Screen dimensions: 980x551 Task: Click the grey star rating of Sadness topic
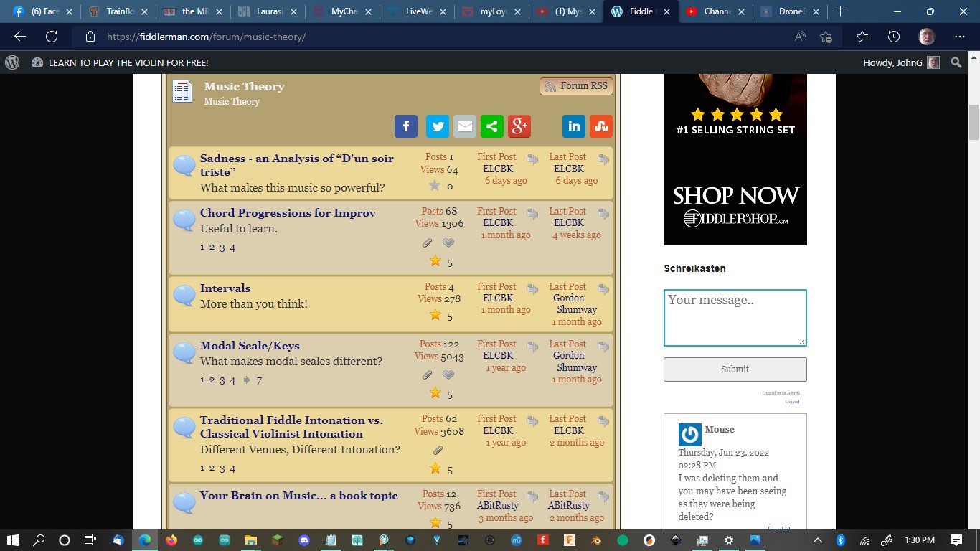[x=434, y=185]
